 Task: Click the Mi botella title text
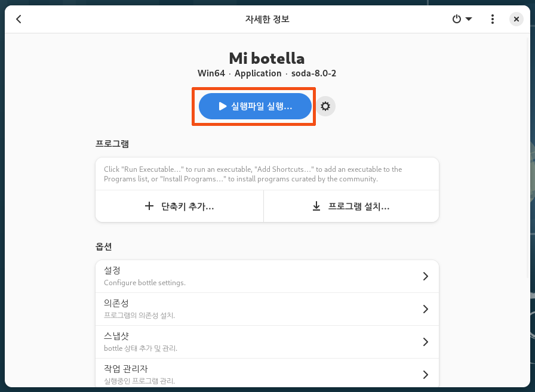[267, 58]
